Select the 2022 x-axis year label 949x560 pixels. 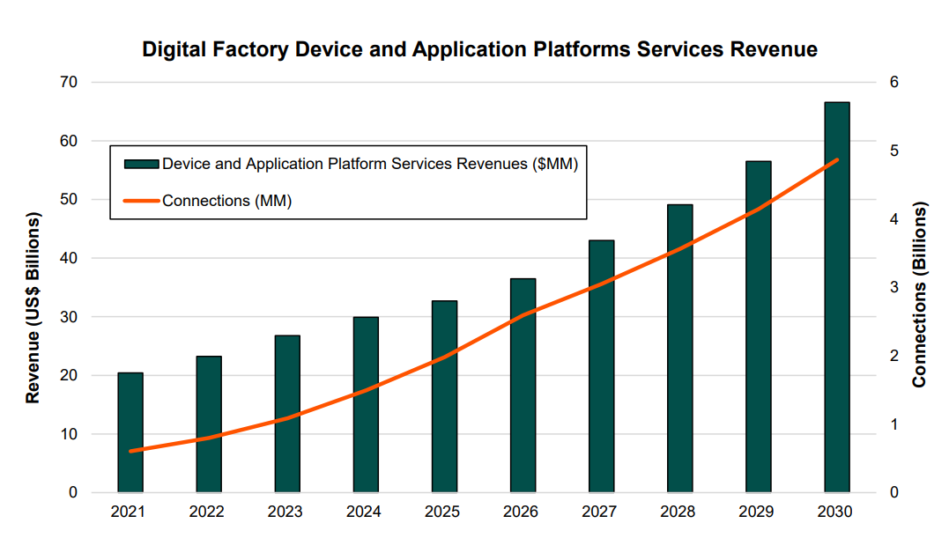coord(209,512)
